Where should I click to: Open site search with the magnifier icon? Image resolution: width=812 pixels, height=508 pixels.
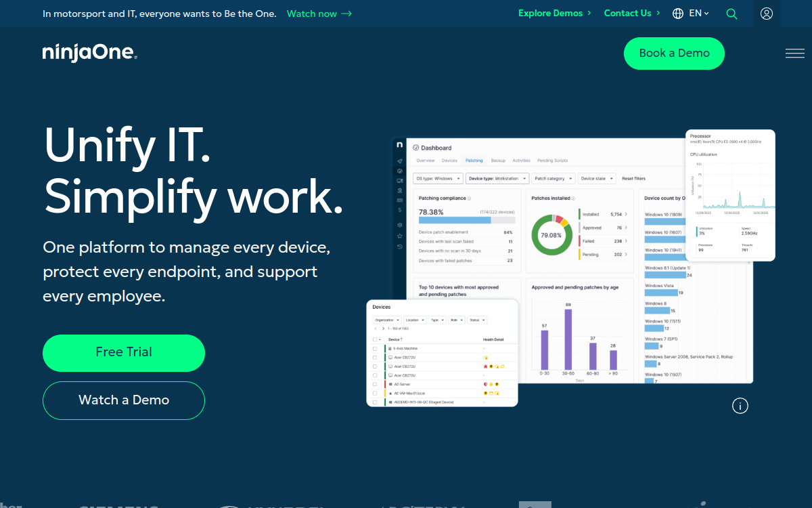click(x=731, y=14)
